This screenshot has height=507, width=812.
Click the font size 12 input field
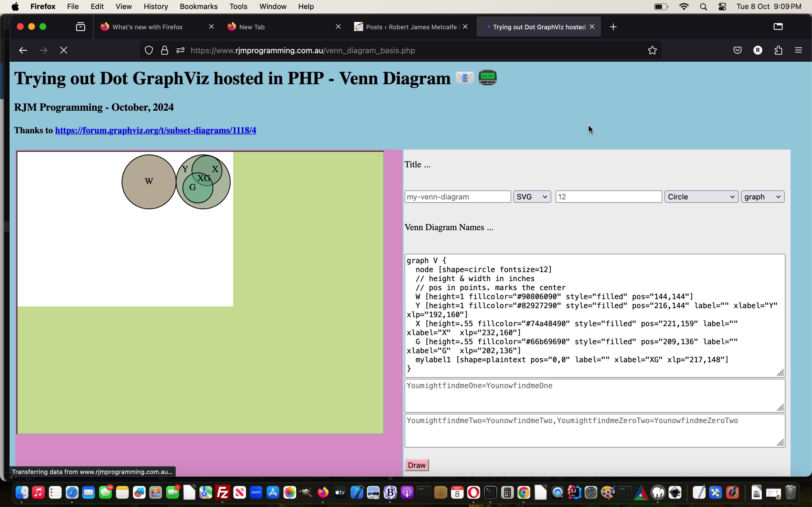click(x=608, y=197)
